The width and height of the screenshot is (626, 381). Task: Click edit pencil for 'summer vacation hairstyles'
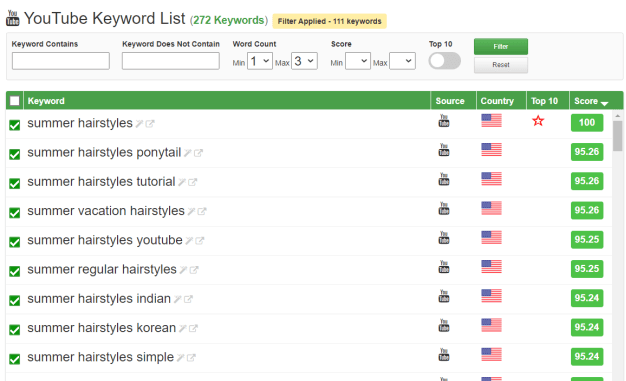click(x=191, y=211)
